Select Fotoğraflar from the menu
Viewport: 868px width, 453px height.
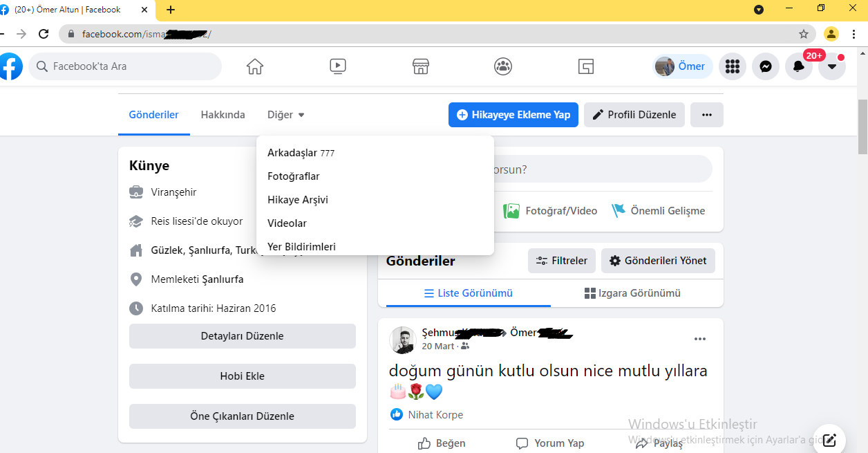click(x=375, y=176)
